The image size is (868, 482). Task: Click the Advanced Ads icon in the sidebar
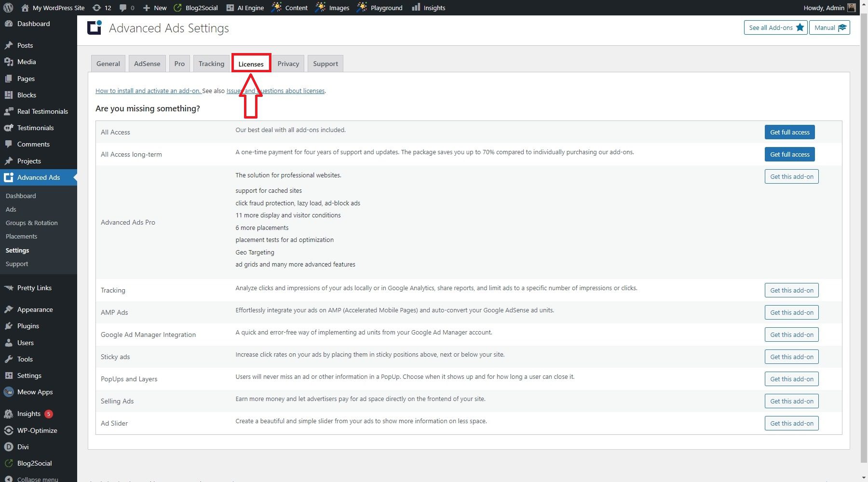(8, 177)
